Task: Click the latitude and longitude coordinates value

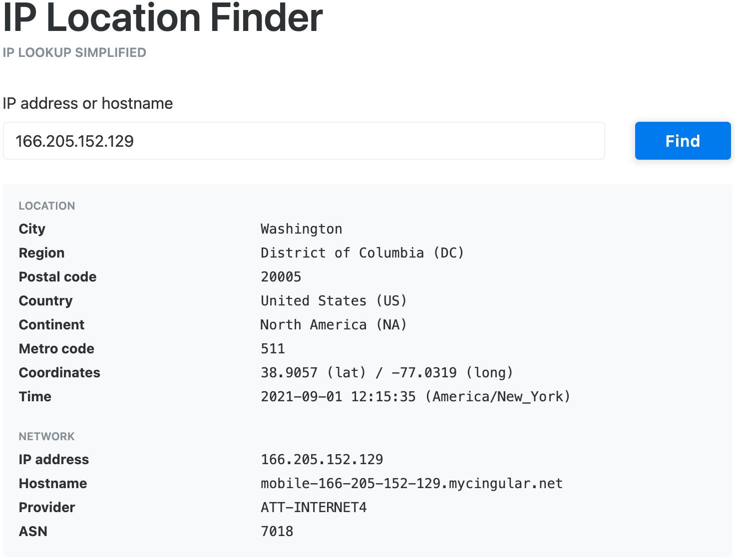Action: coord(387,372)
